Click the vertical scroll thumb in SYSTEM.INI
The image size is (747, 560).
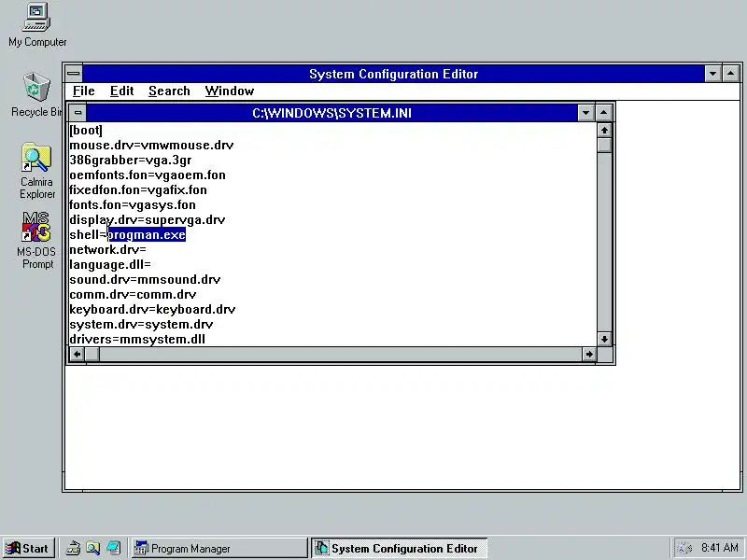coord(604,145)
